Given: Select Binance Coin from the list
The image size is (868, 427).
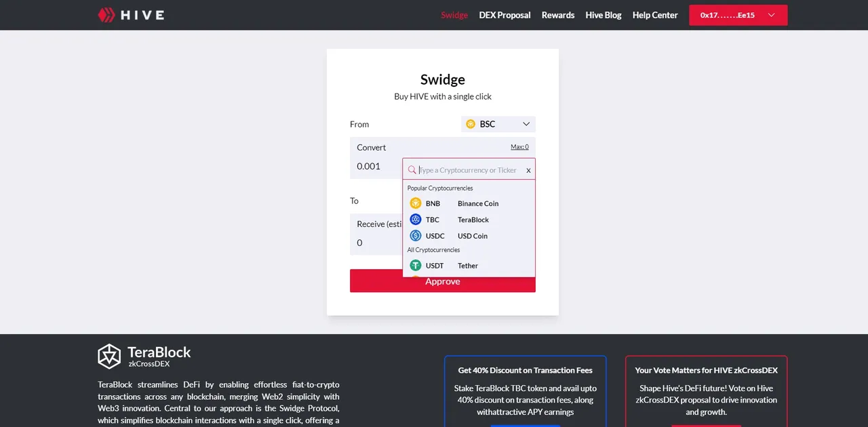Looking at the screenshot, I should 469,203.
